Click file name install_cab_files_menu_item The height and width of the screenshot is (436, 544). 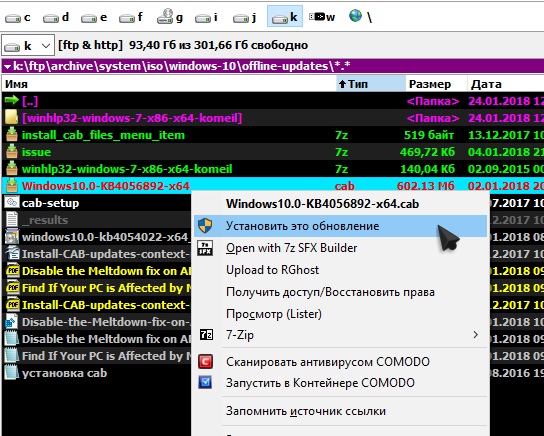point(103,135)
